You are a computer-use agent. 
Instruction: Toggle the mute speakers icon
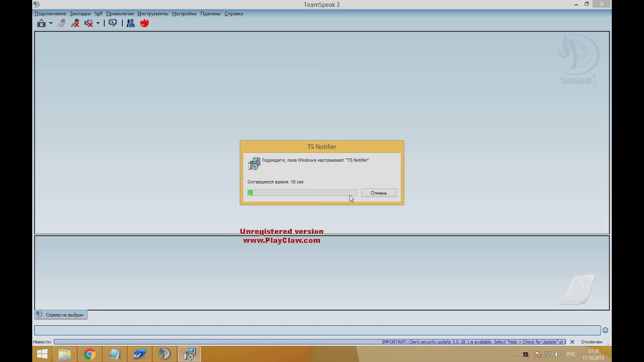pyautogui.click(x=89, y=23)
